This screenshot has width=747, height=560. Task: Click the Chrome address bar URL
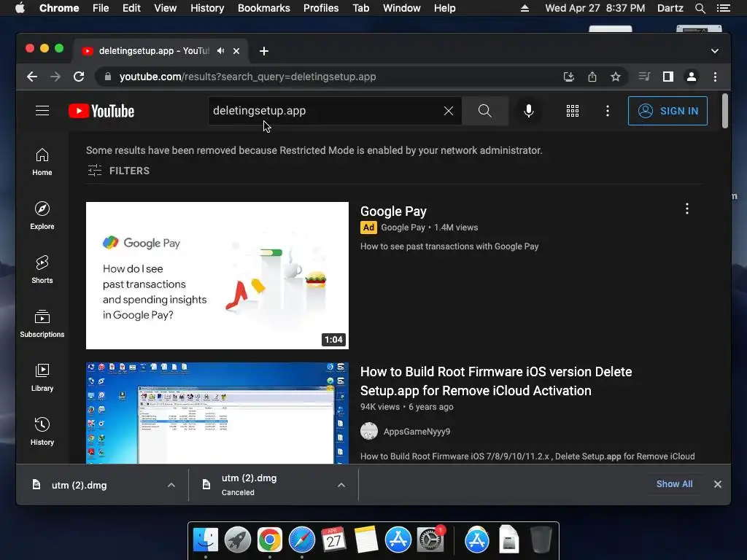click(247, 77)
